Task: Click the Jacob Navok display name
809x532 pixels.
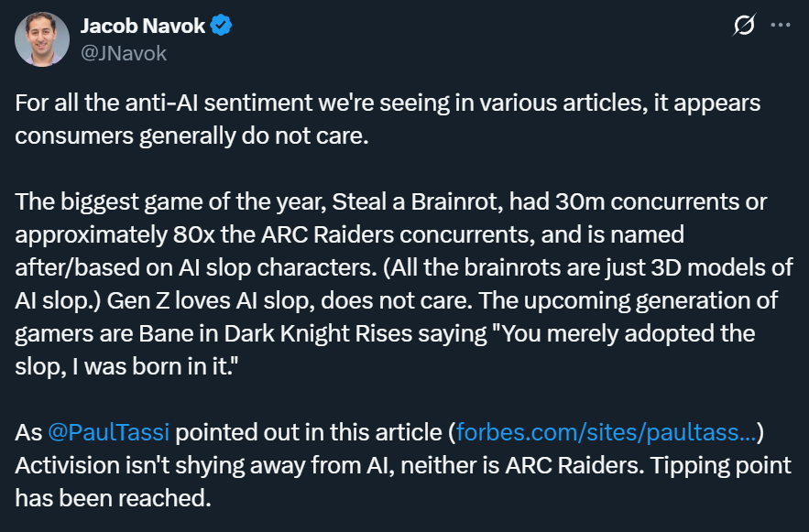Action: click(x=143, y=26)
